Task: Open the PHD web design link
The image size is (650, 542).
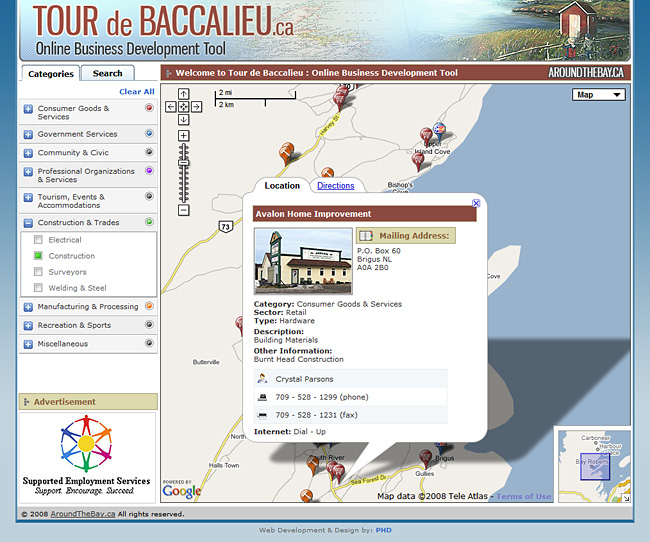Action: (x=383, y=530)
